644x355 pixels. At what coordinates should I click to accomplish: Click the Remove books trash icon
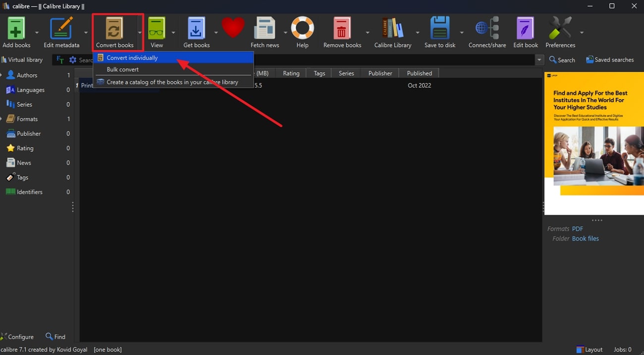coord(342,28)
